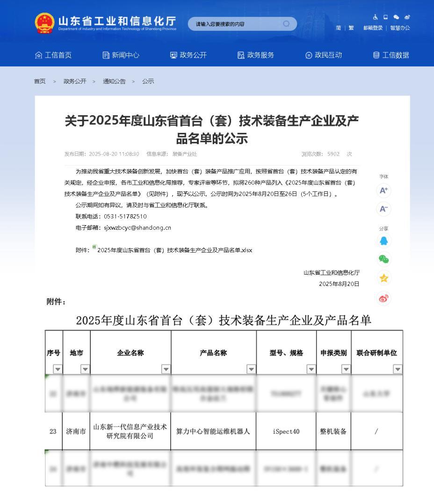Viewport: 434px width, 504px height.
Task: Open 邮箱登录 link
Action: point(373,28)
